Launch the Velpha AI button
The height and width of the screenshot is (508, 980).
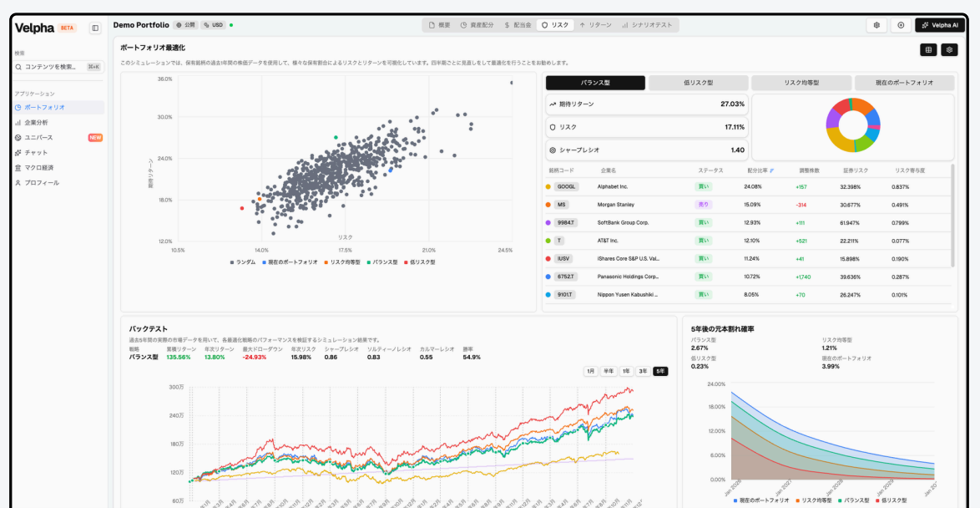pos(940,25)
